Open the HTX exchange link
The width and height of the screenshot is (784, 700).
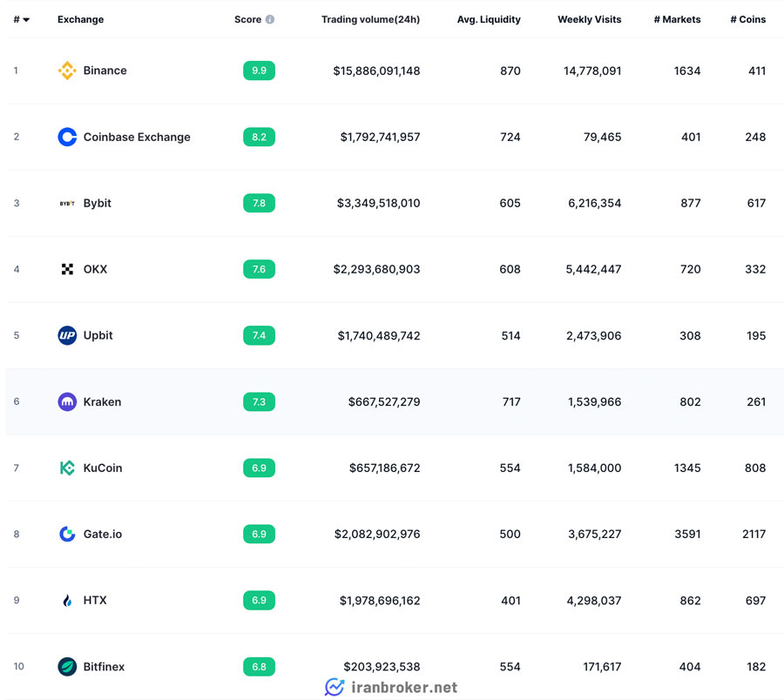95,600
